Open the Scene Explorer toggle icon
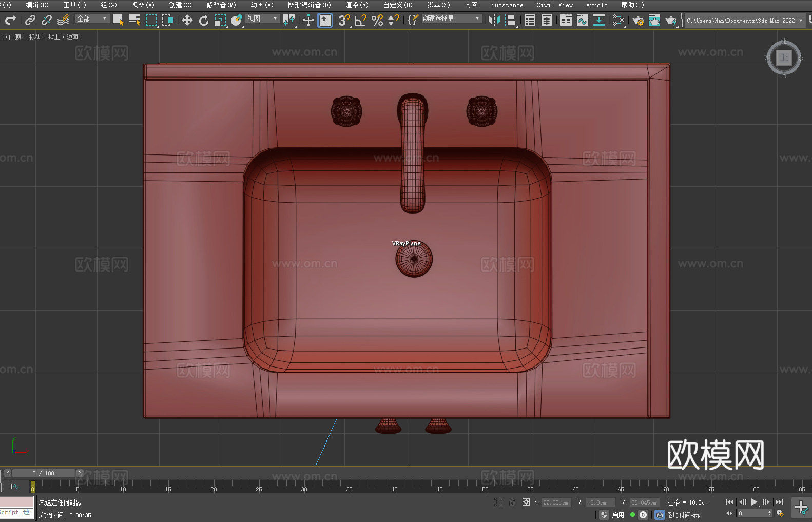Viewport: 812px width, 522px height. (530, 20)
